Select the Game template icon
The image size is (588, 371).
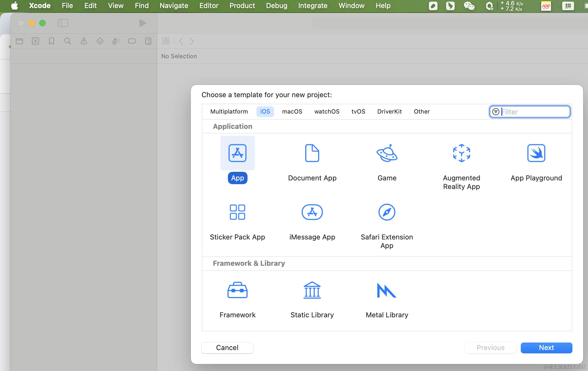[387, 153]
